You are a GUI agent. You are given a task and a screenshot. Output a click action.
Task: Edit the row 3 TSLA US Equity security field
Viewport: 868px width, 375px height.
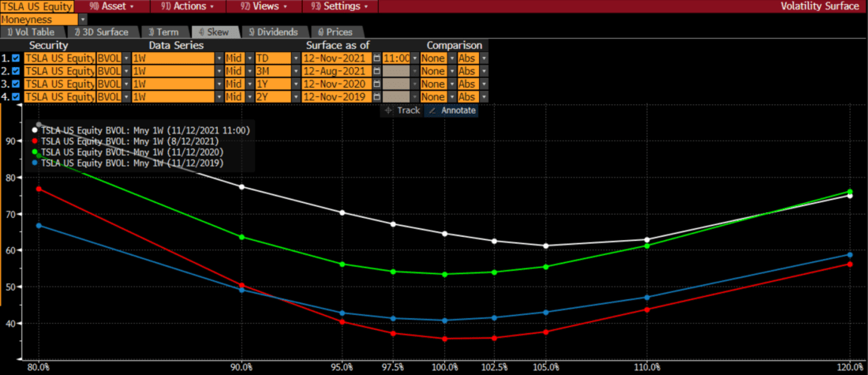coord(60,84)
